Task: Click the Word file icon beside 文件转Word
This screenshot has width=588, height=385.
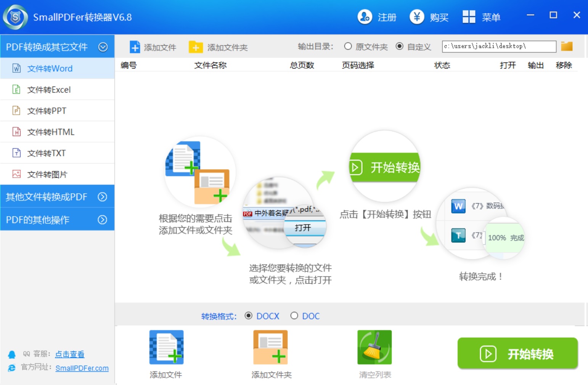Action: [x=16, y=68]
